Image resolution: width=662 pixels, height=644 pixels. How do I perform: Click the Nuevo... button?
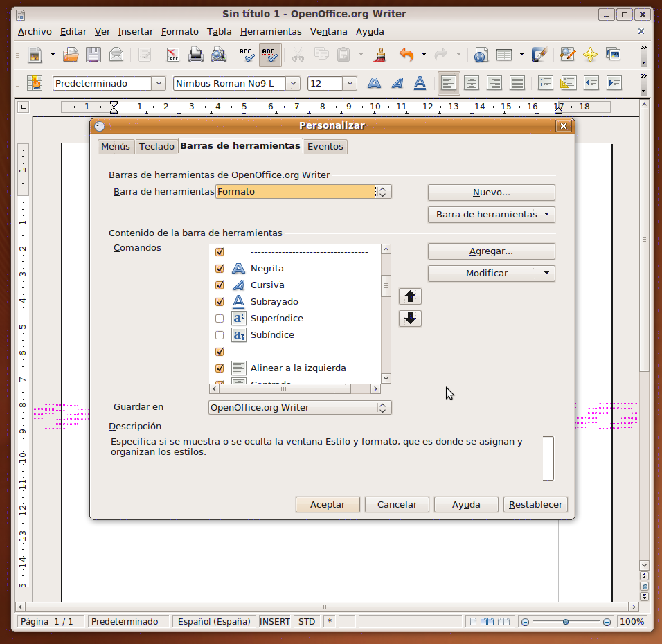(492, 193)
